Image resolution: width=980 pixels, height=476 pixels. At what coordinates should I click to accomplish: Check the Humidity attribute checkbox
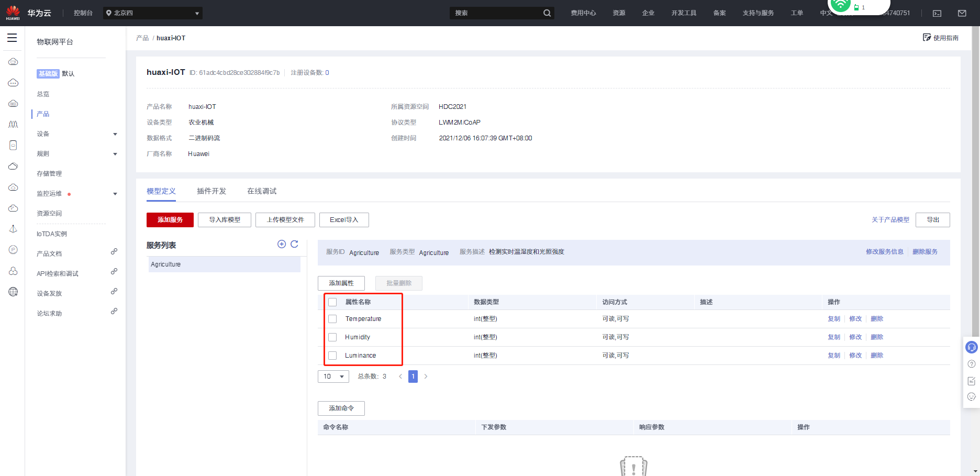tap(332, 337)
